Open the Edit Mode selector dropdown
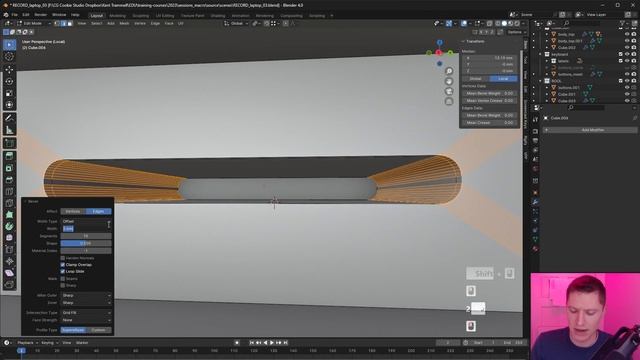 click(x=34, y=24)
